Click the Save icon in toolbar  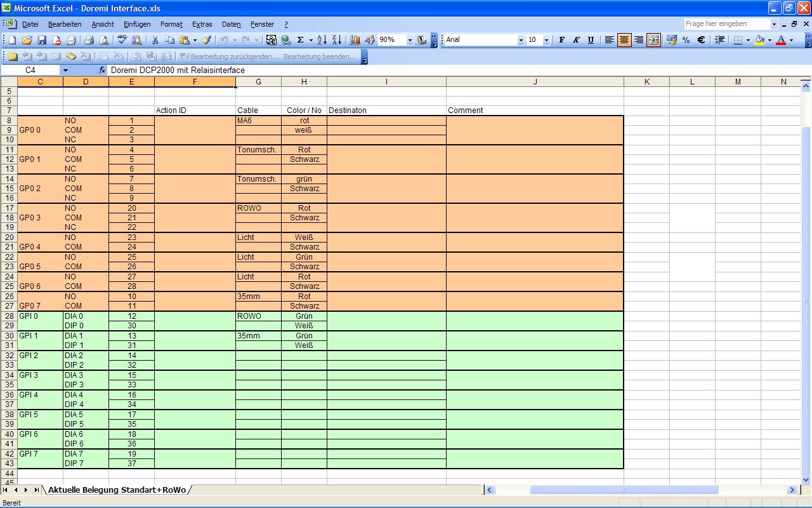[42, 40]
